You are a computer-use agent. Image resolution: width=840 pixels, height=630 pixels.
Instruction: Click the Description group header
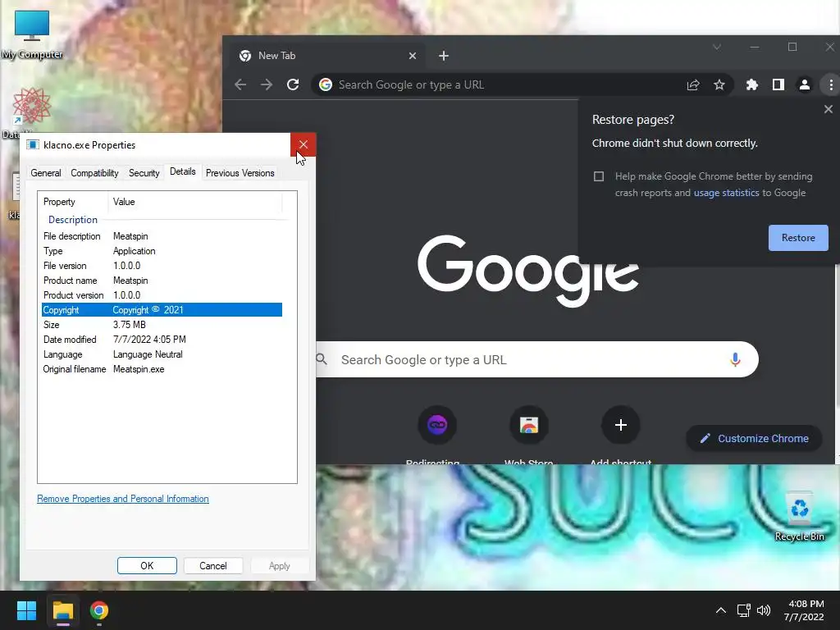pyautogui.click(x=73, y=220)
